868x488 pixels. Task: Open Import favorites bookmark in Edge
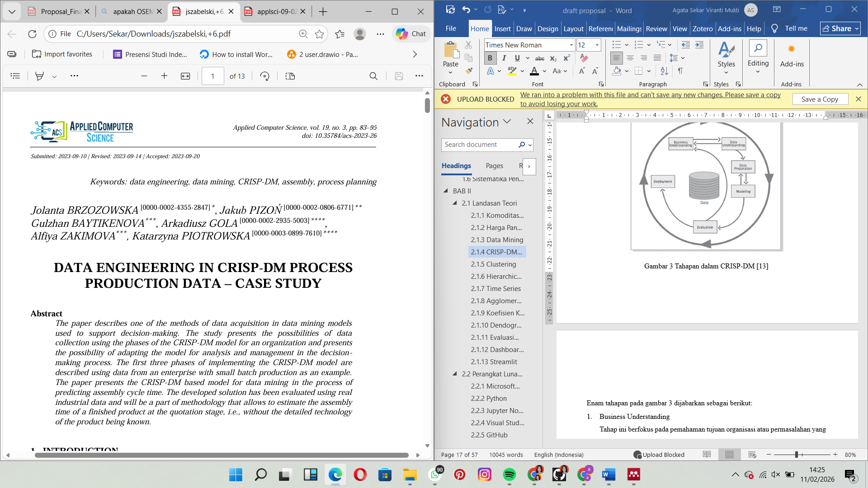click(x=62, y=54)
